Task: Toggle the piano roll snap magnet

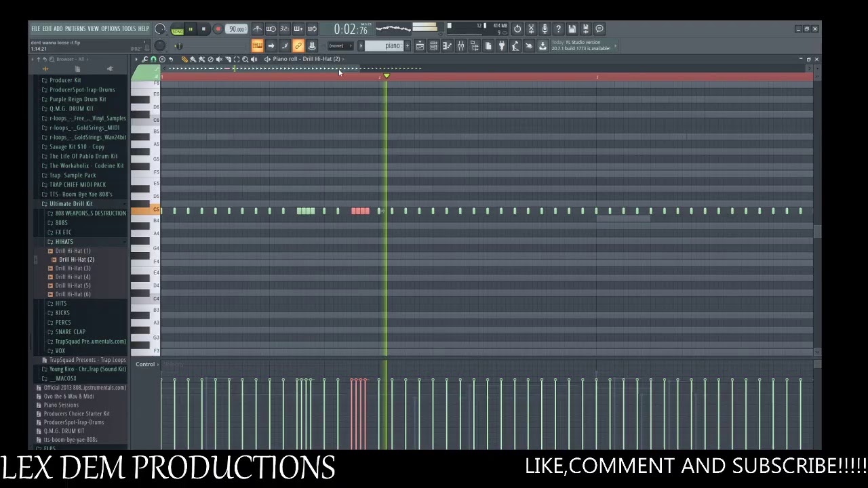Action: [x=153, y=59]
